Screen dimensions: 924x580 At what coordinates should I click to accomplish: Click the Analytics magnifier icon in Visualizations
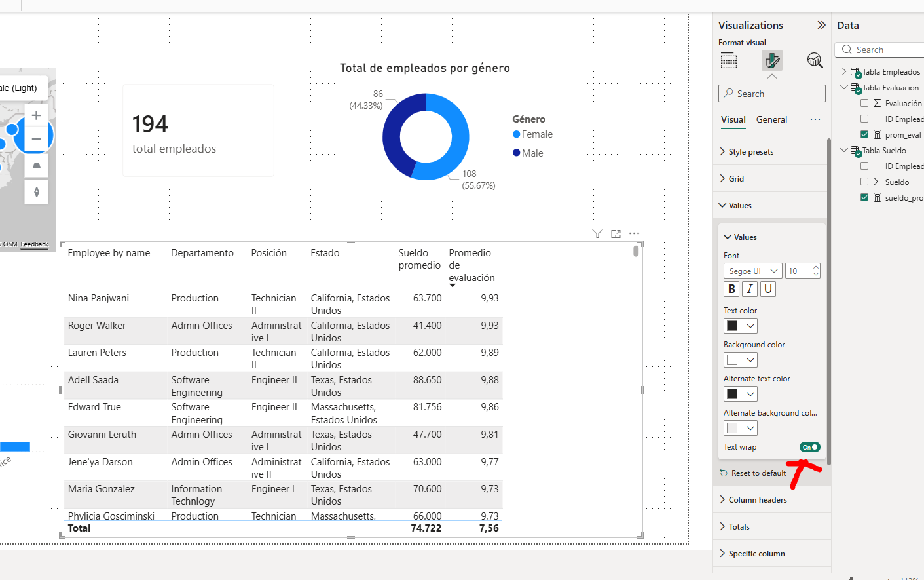tap(815, 61)
